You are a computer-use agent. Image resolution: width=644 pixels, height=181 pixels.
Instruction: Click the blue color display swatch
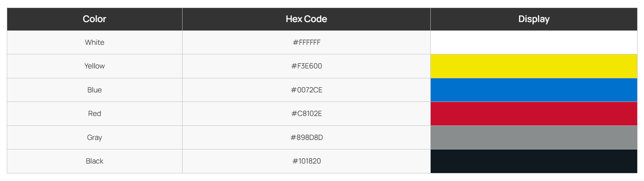(534, 90)
